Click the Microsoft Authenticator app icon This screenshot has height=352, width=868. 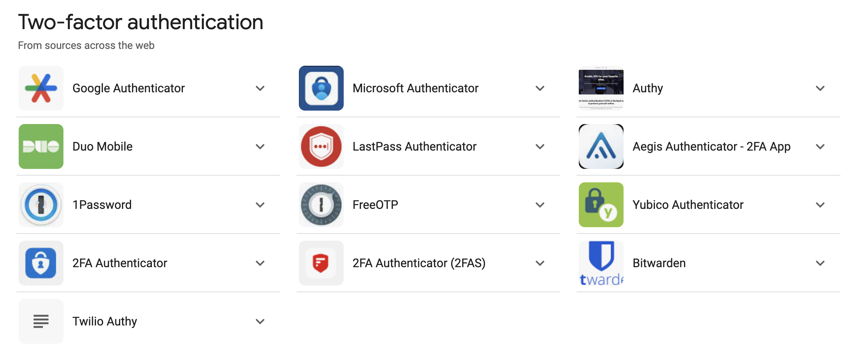click(x=321, y=88)
